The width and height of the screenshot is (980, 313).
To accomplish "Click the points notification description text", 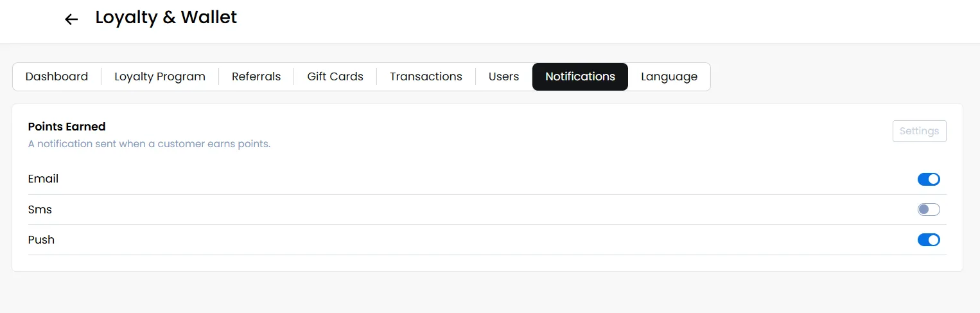I will pyautogui.click(x=149, y=144).
